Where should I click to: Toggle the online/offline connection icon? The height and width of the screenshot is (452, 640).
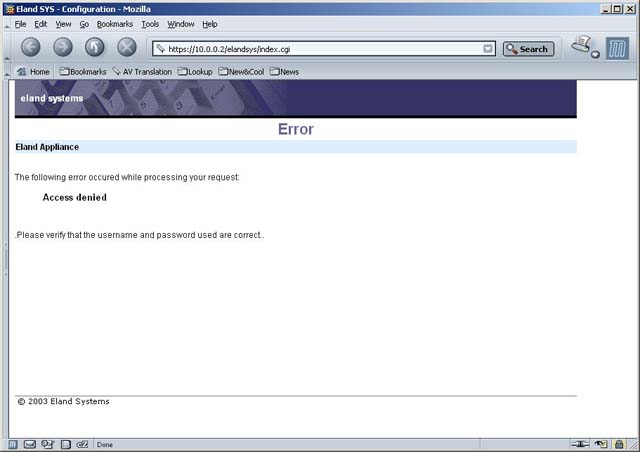pyautogui.click(x=580, y=444)
